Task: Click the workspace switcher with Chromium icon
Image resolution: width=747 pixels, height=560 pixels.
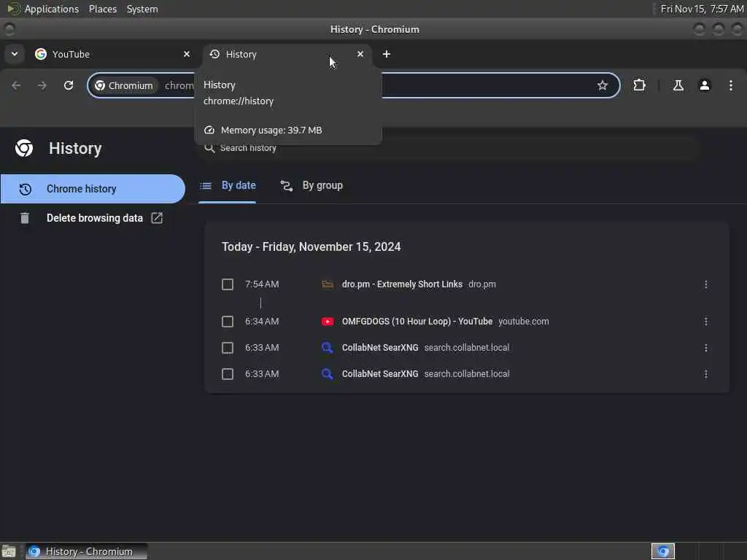Action: tap(663, 551)
